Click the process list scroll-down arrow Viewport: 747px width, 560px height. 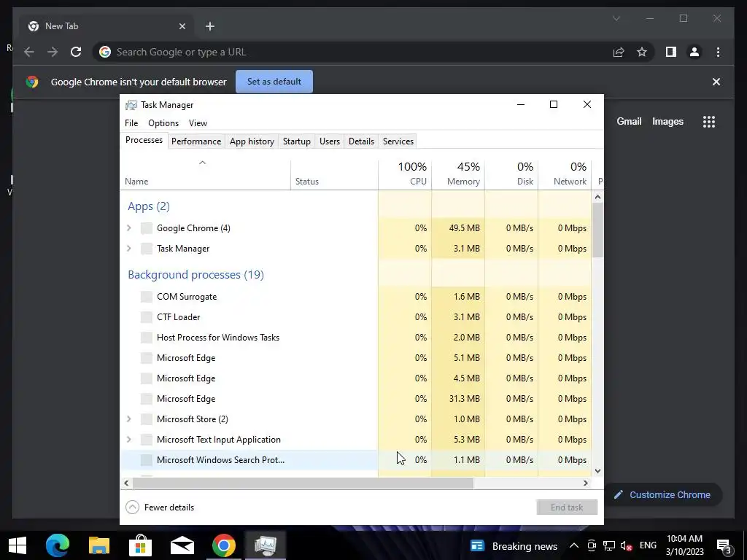click(x=598, y=471)
